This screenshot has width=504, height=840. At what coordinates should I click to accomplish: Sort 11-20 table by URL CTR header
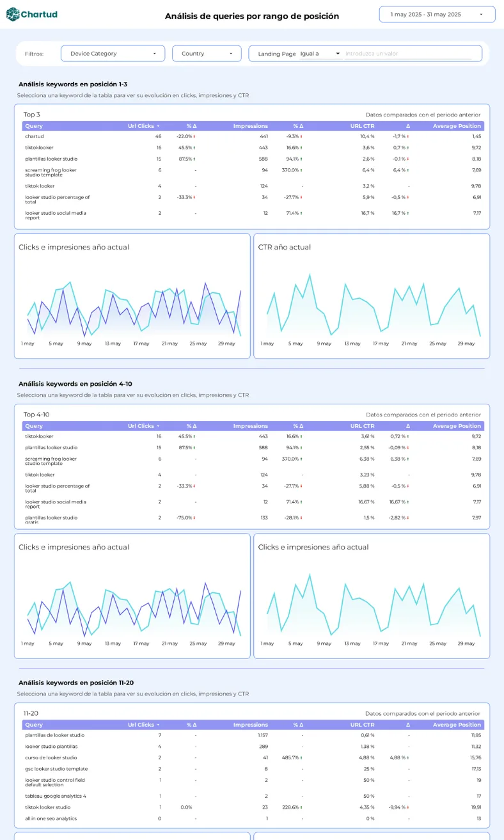click(362, 725)
